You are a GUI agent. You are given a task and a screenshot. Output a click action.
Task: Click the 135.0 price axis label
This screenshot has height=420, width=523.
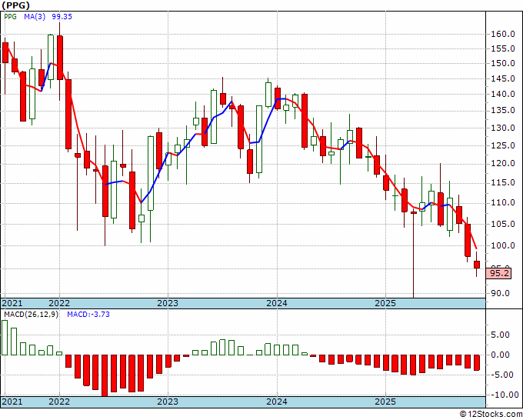coord(503,111)
